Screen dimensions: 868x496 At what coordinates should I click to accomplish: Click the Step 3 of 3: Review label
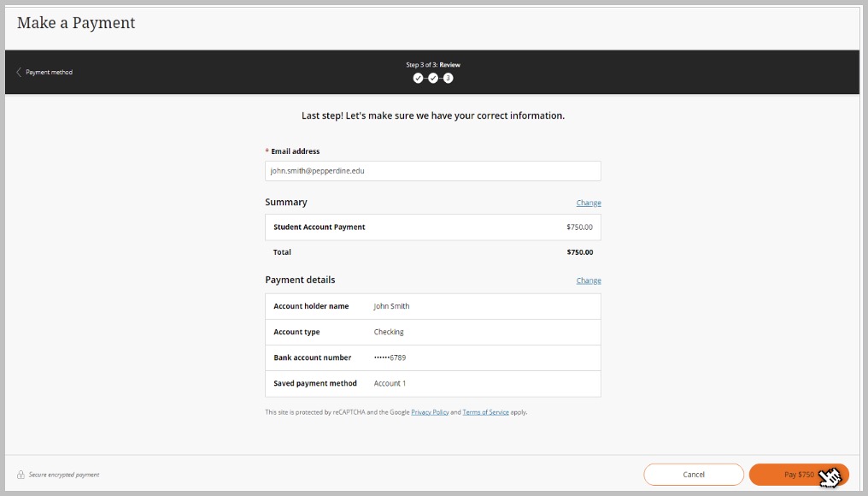433,65
